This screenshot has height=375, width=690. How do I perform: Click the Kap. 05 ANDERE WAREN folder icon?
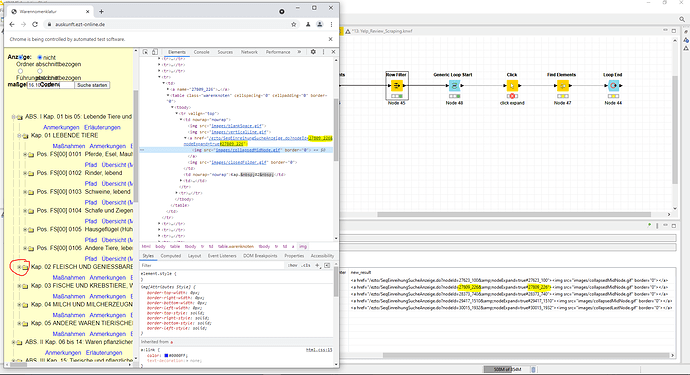[25, 324]
